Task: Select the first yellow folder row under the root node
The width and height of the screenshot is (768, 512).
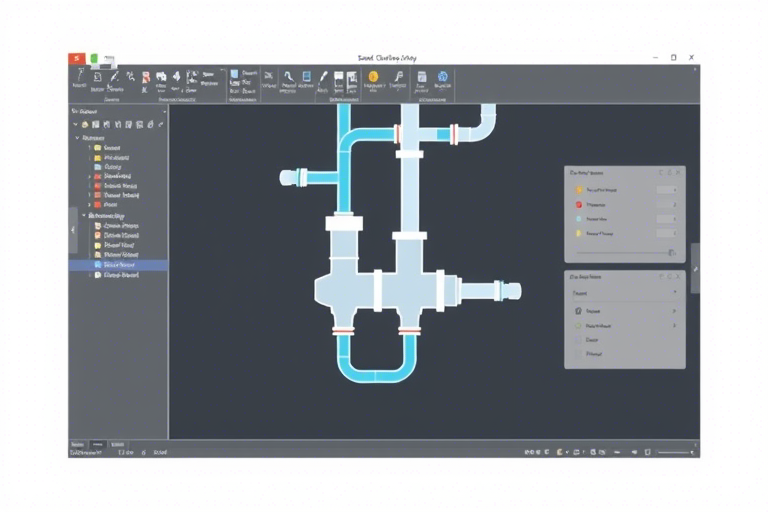Action: (x=118, y=147)
